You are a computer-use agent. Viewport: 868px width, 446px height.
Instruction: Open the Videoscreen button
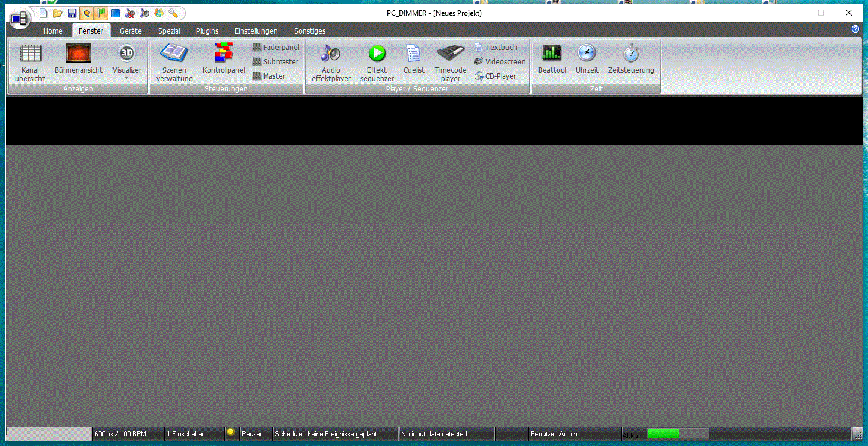(499, 61)
